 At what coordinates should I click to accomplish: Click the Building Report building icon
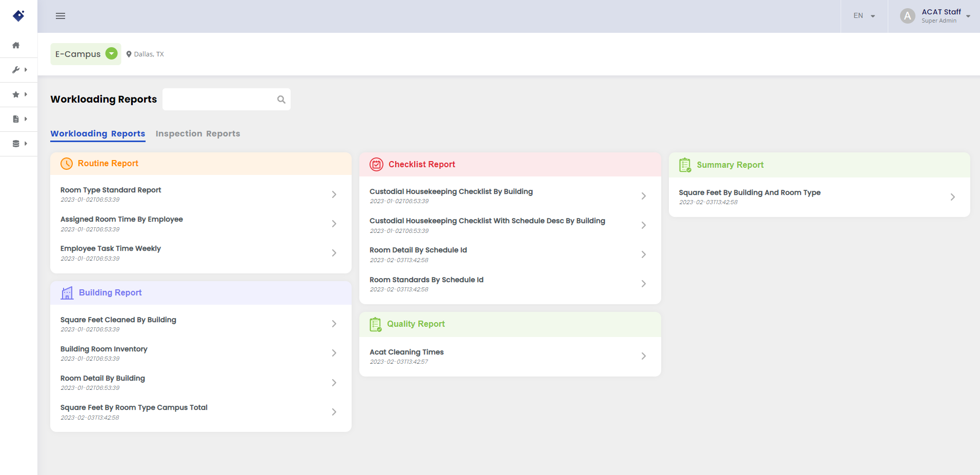67,293
